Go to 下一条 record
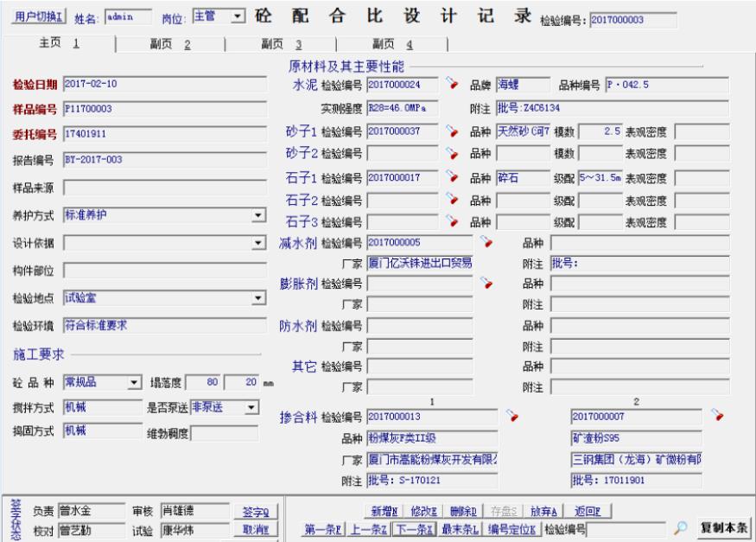756x542 pixels. click(415, 529)
